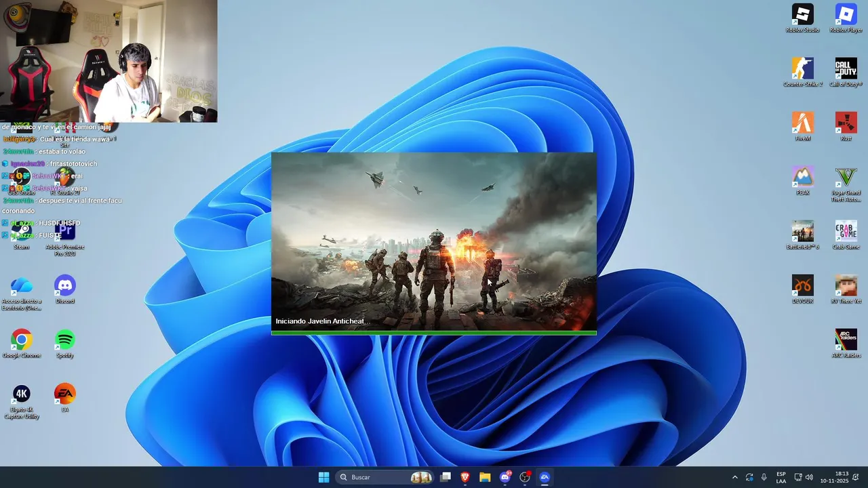
Task: Select the Jugar Grand Theft Auto shortcut
Action: point(846,184)
